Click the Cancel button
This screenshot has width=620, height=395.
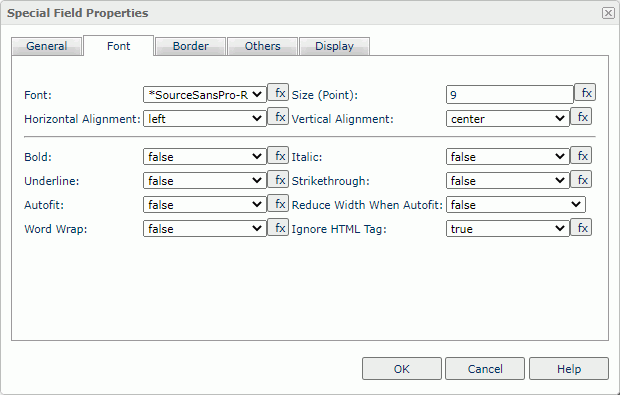pyautogui.click(x=485, y=369)
